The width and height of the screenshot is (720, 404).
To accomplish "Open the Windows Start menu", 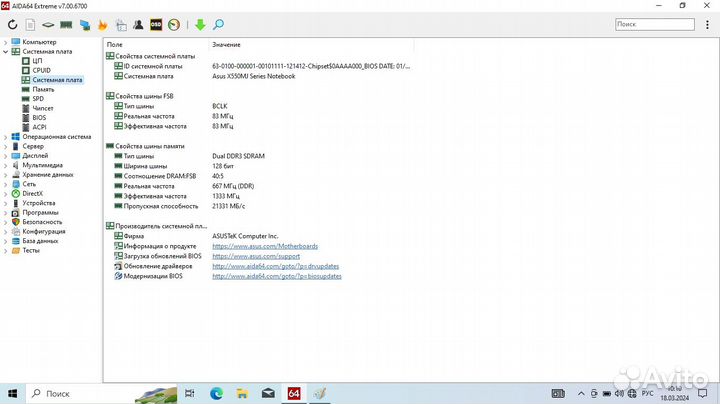I will coord(13,393).
